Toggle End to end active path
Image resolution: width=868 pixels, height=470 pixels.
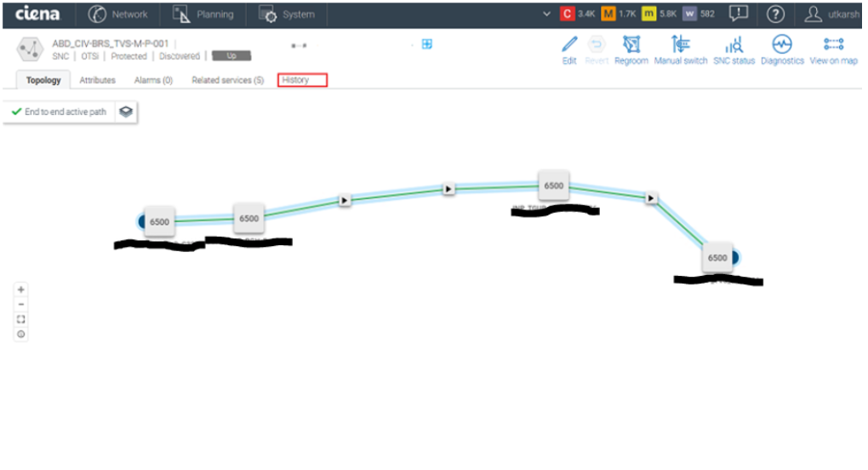click(60, 112)
